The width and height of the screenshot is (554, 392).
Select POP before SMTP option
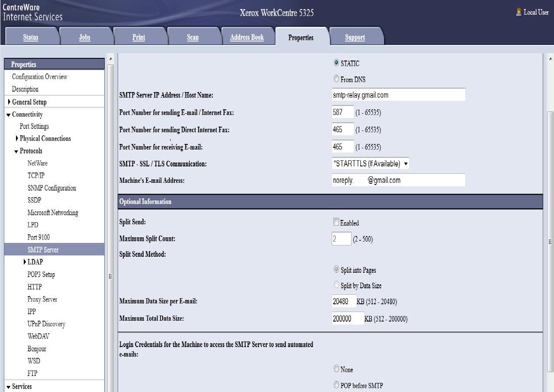click(336, 385)
